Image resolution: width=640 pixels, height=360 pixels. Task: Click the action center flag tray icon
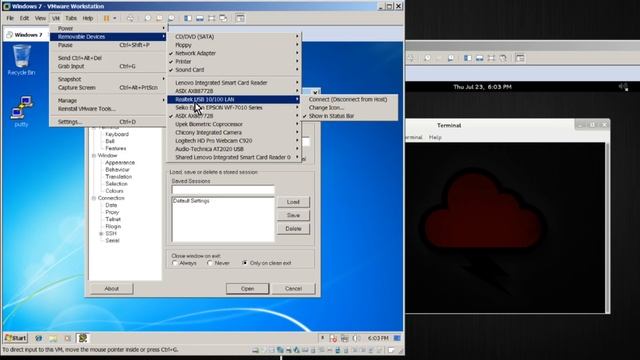[x=333, y=338]
